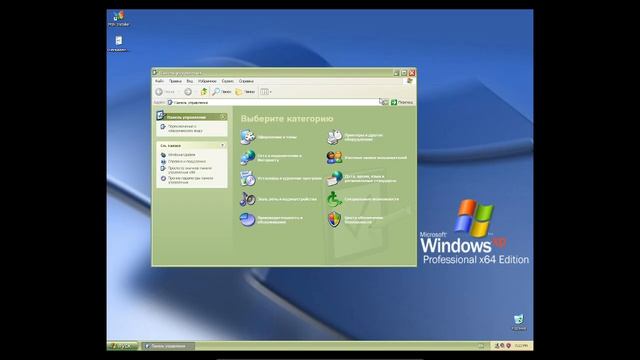Open the Вид menu

(x=190, y=81)
